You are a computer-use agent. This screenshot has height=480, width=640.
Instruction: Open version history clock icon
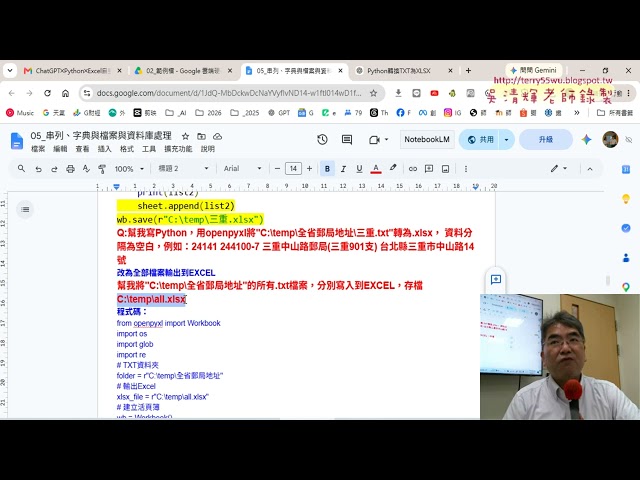pos(322,140)
